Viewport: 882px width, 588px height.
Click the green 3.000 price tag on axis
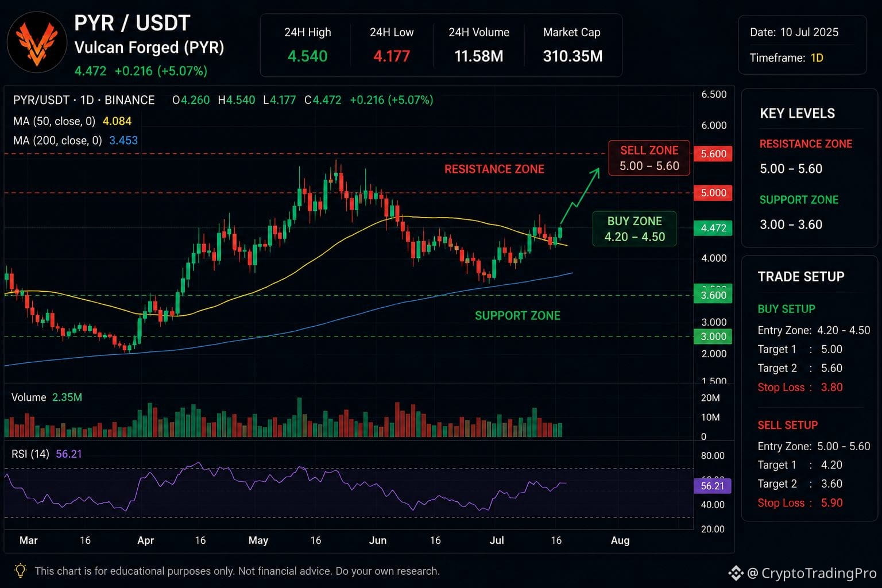713,336
